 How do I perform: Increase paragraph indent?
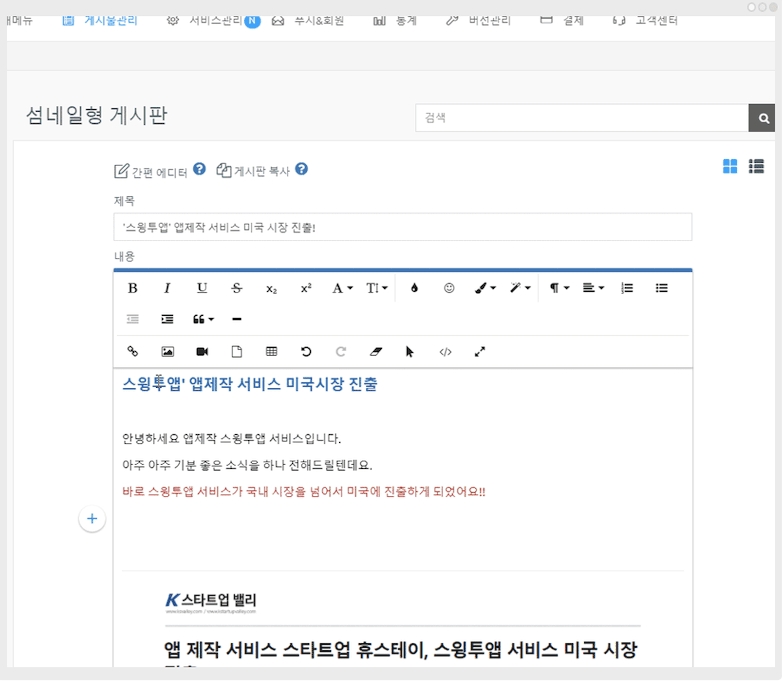167,319
